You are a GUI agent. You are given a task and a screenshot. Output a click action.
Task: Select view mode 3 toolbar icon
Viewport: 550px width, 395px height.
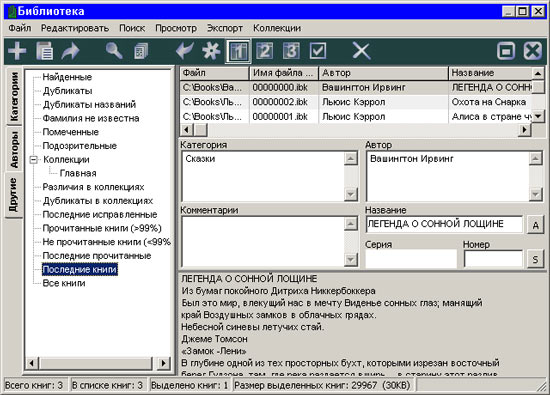pyautogui.click(x=291, y=51)
